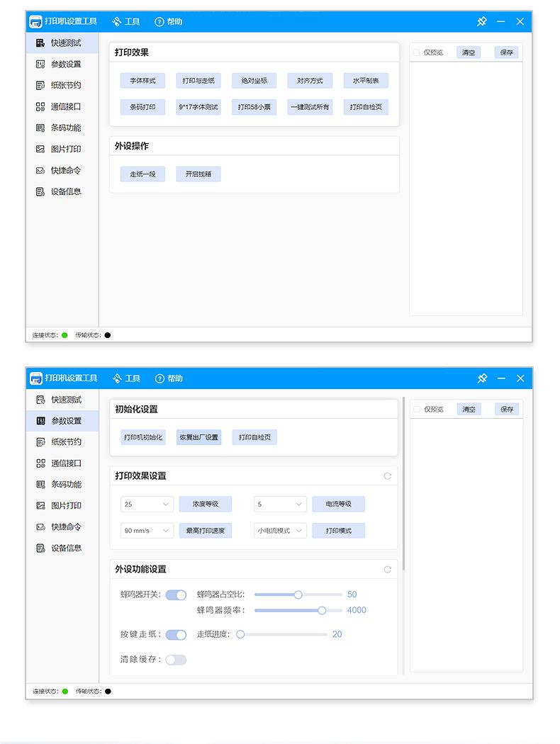Enable the 清除缓存 toggle
This screenshot has height=744, width=560.
click(176, 660)
